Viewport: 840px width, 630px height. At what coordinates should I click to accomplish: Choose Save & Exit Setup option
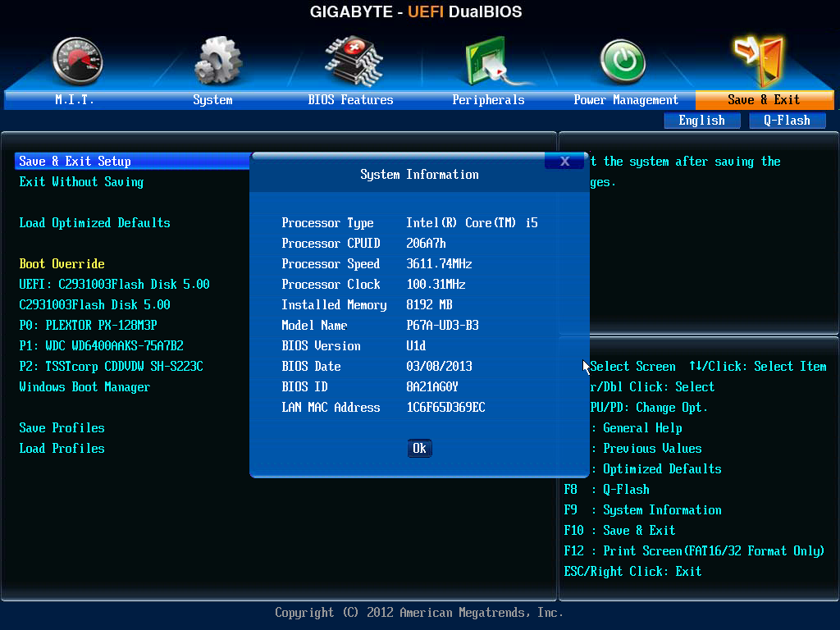pos(132,162)
